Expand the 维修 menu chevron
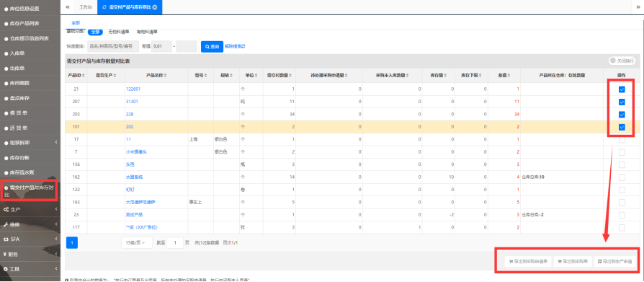This screenshot has height=282, width=644. tap(56, 224)
